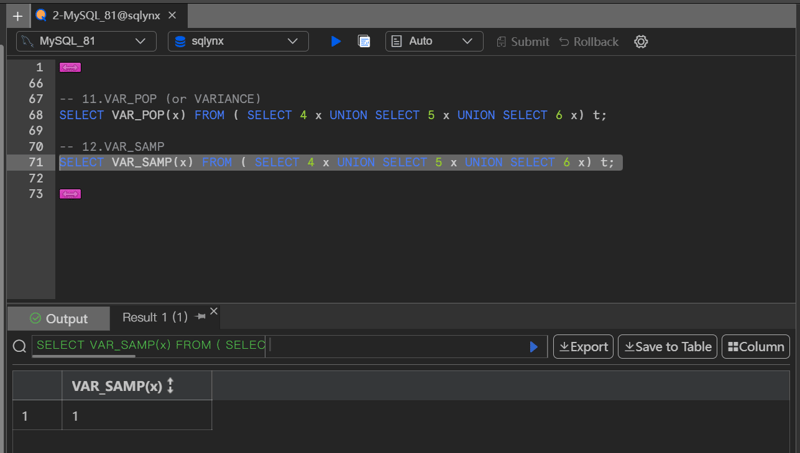Image resolution: width=800 pixels, height=453 pixels.
Task: Pin the Result 1 tab
Action: (201, 317)
